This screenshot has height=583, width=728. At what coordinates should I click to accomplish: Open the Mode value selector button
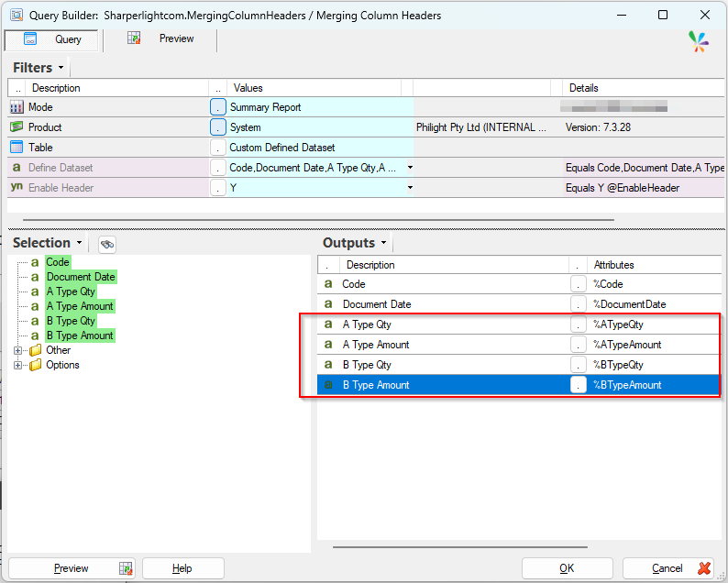pos(217,107)
